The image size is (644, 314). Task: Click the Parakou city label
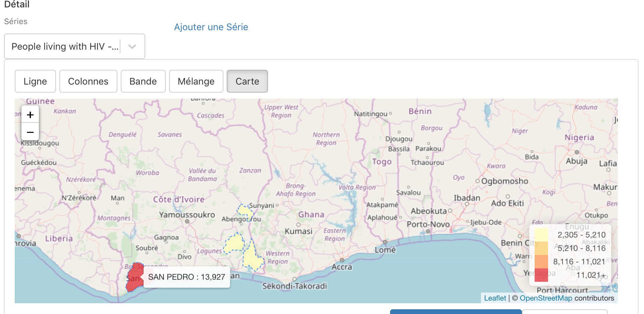(428, 149)
